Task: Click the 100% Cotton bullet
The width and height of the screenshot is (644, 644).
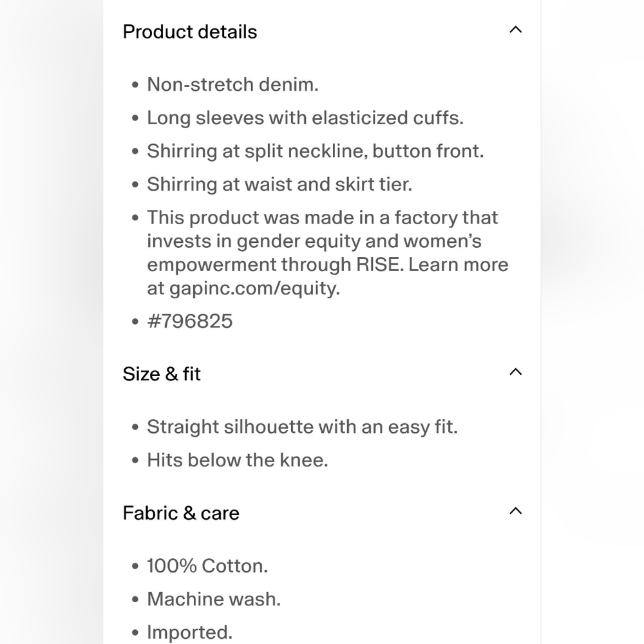Action: click(207, 566)
